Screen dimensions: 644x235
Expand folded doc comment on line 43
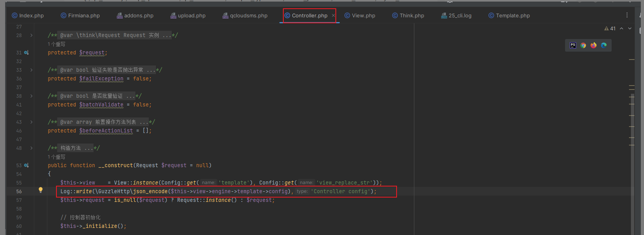coord(32,122)
